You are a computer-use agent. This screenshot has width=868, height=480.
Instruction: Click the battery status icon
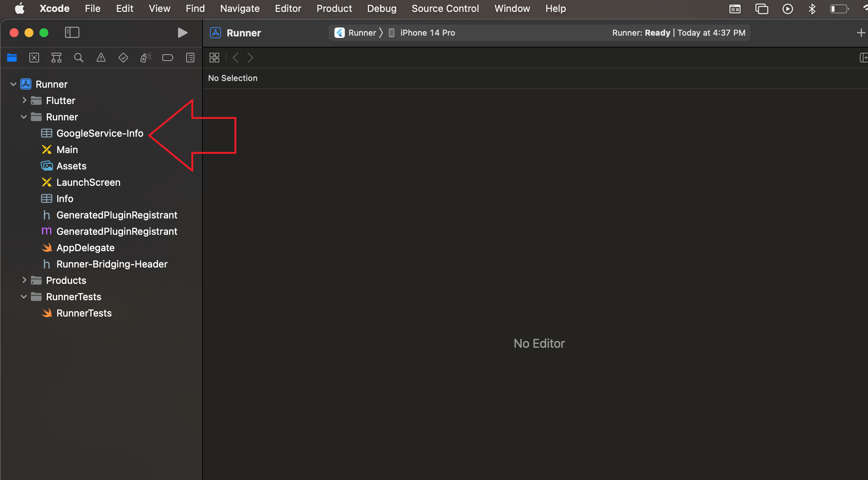pos(839,9)
